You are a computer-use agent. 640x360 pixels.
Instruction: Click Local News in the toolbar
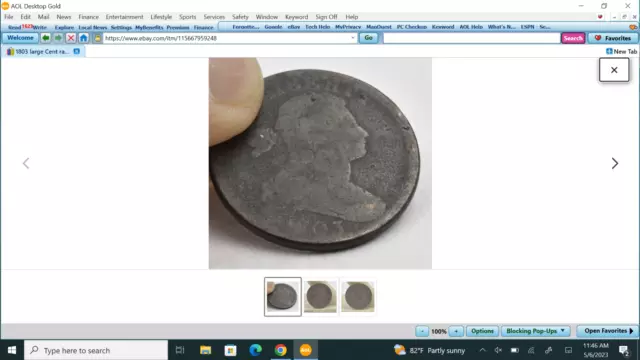(x=93, y=27)
